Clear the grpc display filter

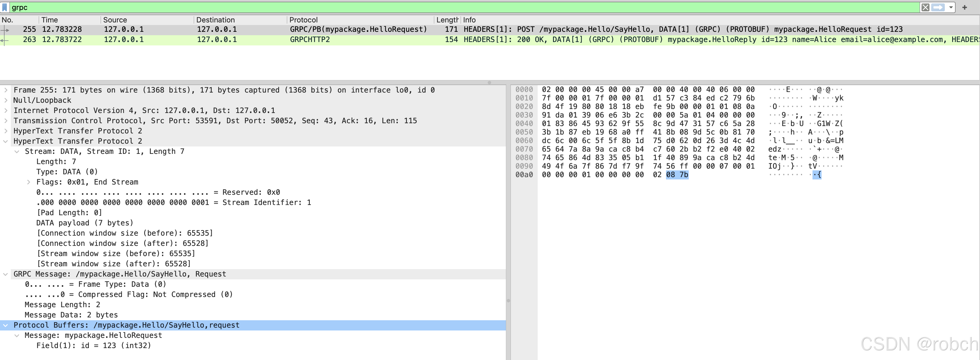coord(925,7)
